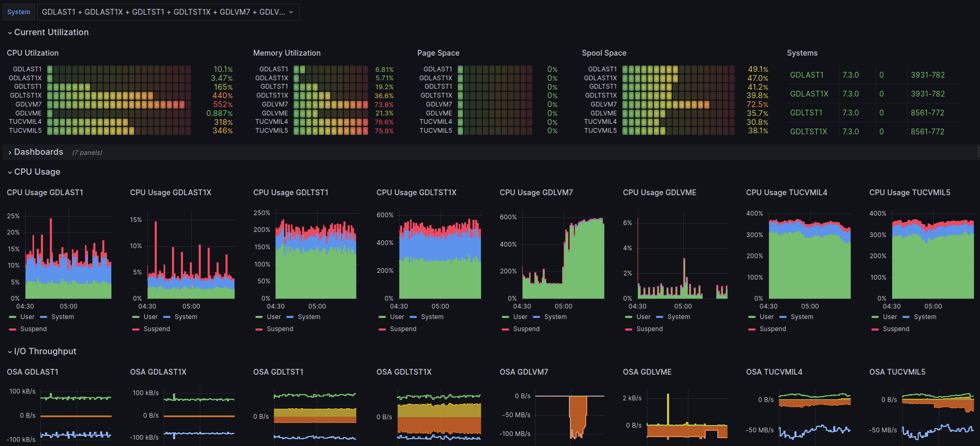
Task: Click the Suspend legend swatch in TUCVMIL5 panel
Action: [875, 329]
